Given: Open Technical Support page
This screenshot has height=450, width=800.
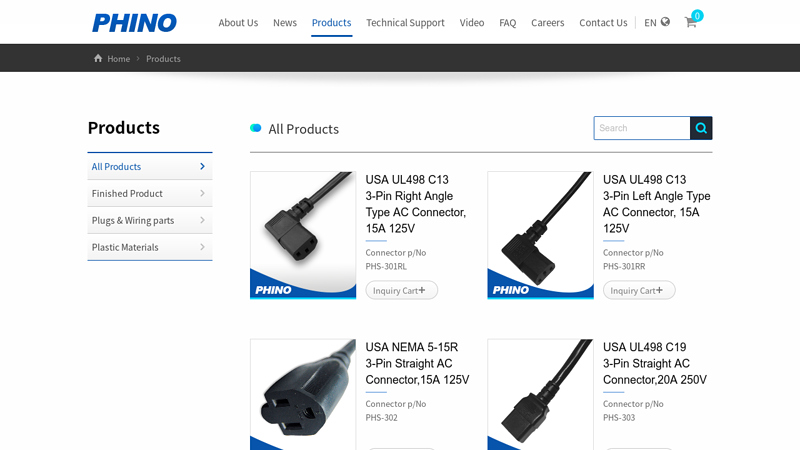Looking at the screenshot, I should 405,22.
